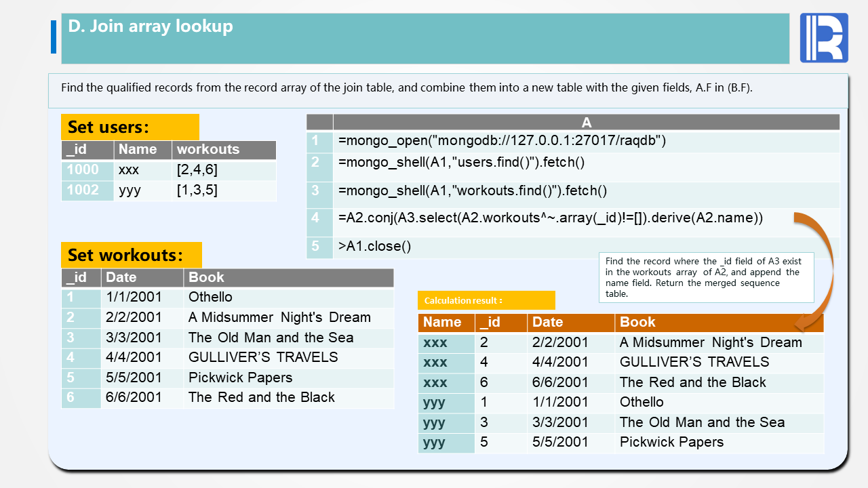This screenshot has height=488, width=868.
Task: Click 'The Red and the Black' in workouts table
Action: tap(262, 397)
